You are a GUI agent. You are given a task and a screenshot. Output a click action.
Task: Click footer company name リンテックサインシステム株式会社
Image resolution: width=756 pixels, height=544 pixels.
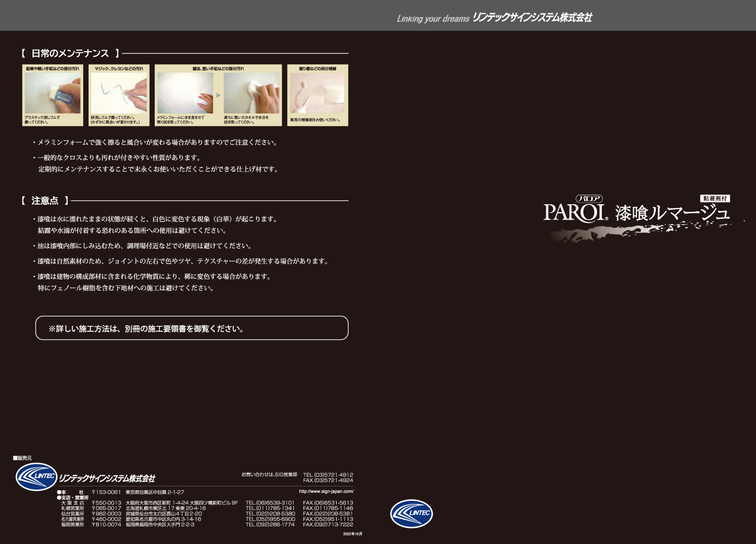(107, 478)
